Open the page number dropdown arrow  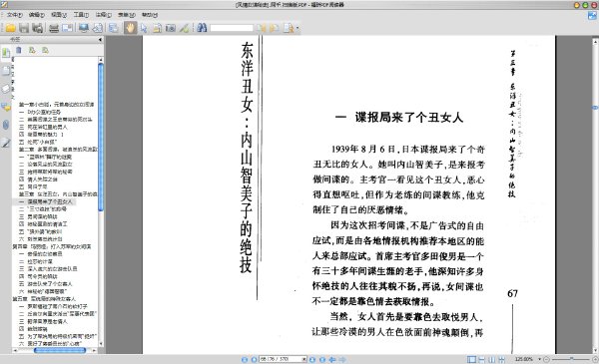(304, 359)
